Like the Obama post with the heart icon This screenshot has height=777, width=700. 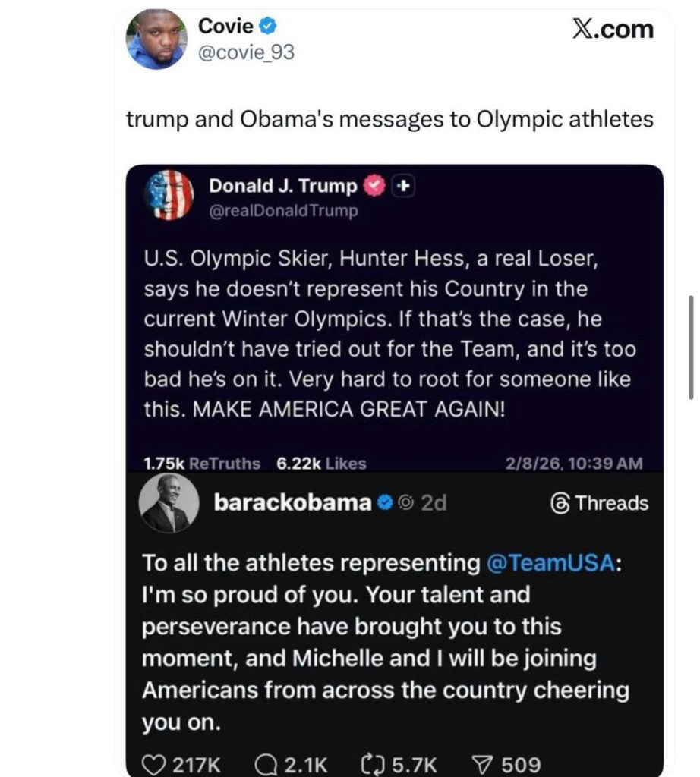(x=156, y=765)
